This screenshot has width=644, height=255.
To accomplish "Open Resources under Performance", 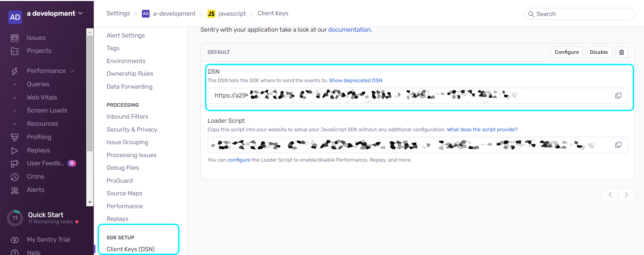I will (x=42, y=124).
